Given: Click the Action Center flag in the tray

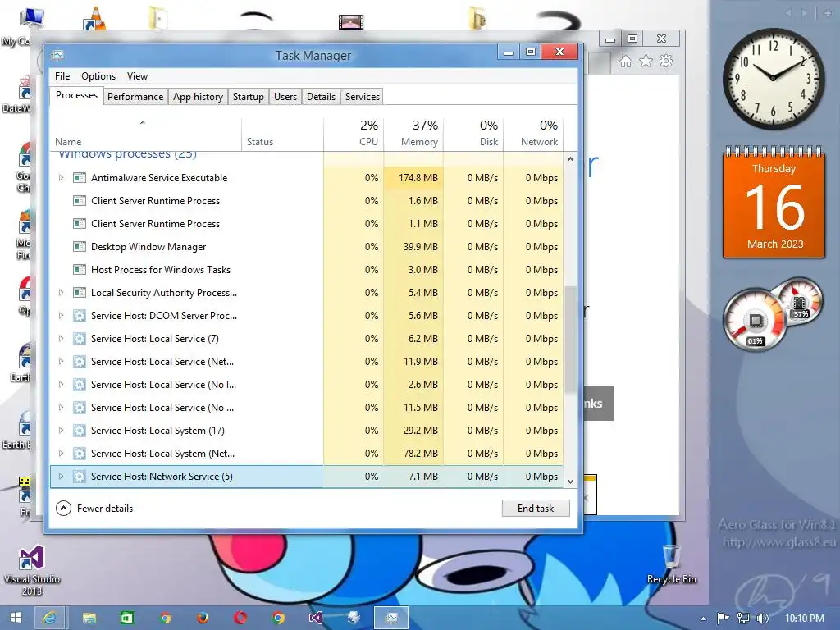Looking at the screenshot, I should pos(724,619).
